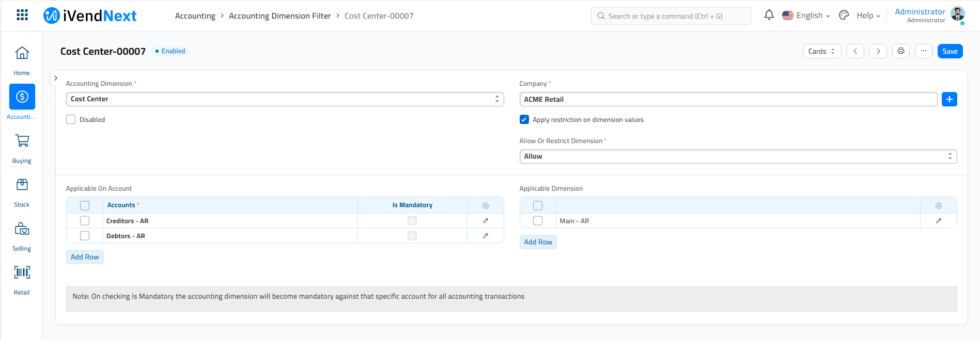Navigate to Accounting Dimension Filter breadcrumb
This screenshot has width=980, height=340.
point(279,16)
